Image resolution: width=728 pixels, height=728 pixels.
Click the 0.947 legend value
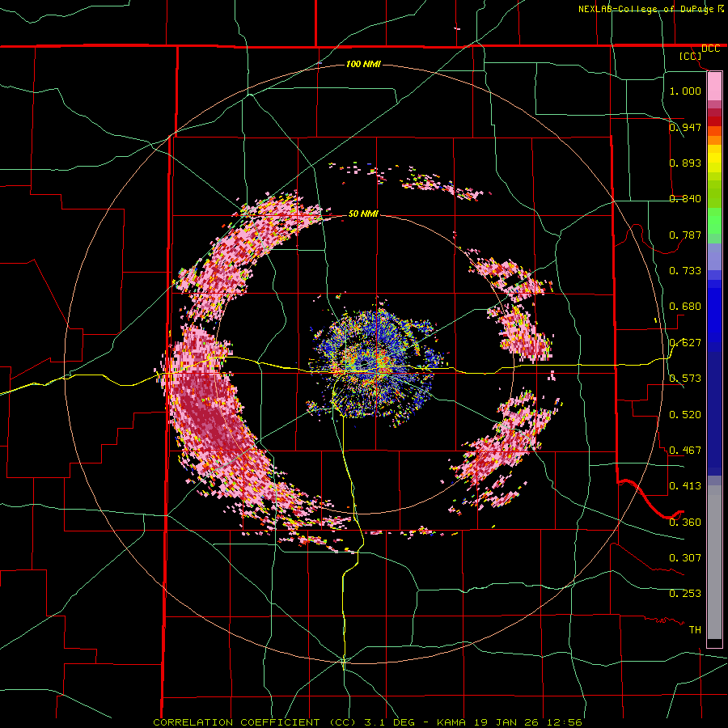coord(685,127)
